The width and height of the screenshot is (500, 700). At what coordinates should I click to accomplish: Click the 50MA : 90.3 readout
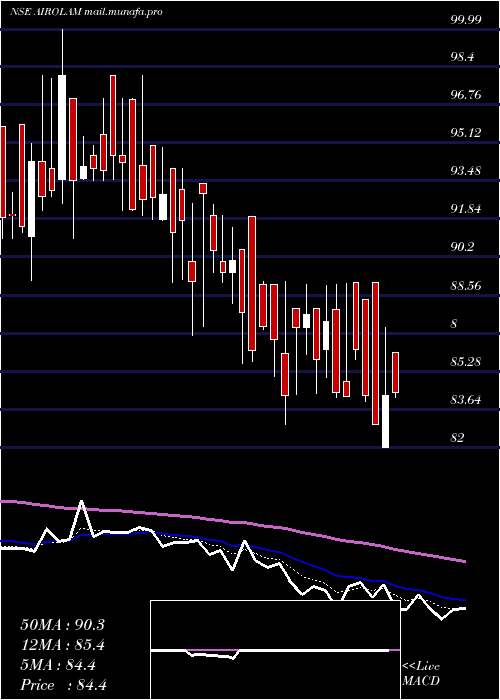pyautogui.click(x=62, y=625)
